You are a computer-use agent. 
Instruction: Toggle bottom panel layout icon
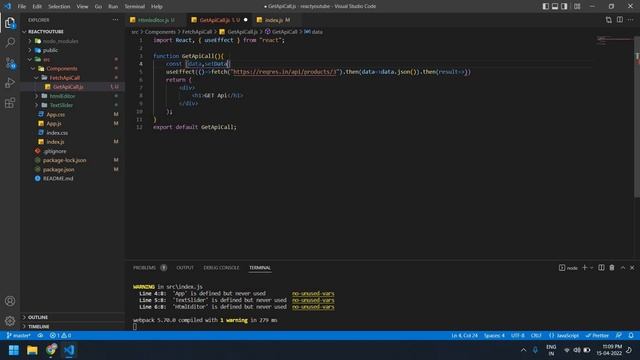[555, 6]
